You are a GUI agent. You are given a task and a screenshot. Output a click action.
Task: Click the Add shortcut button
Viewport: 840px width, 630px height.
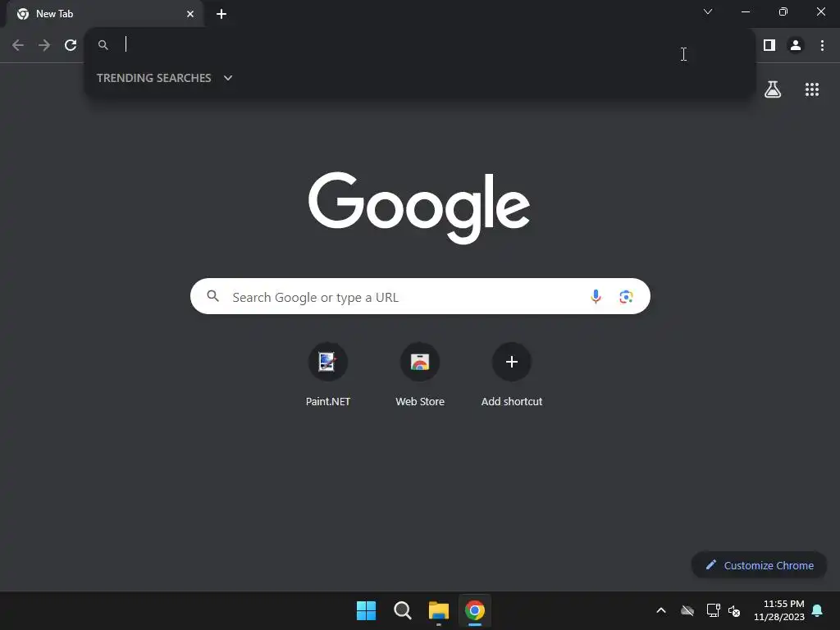click(512, 375)
